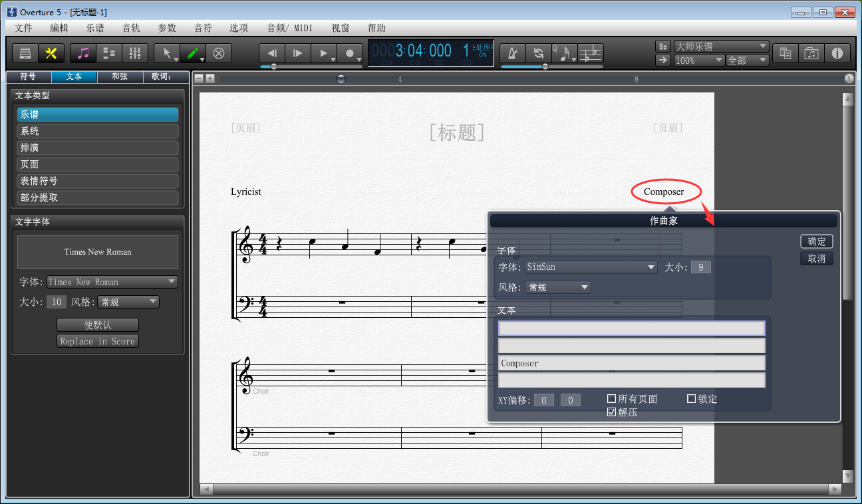Viewport: 862px width, 504px height.
Task: Open the 音轨 menu
Action: tap(131, 28)
